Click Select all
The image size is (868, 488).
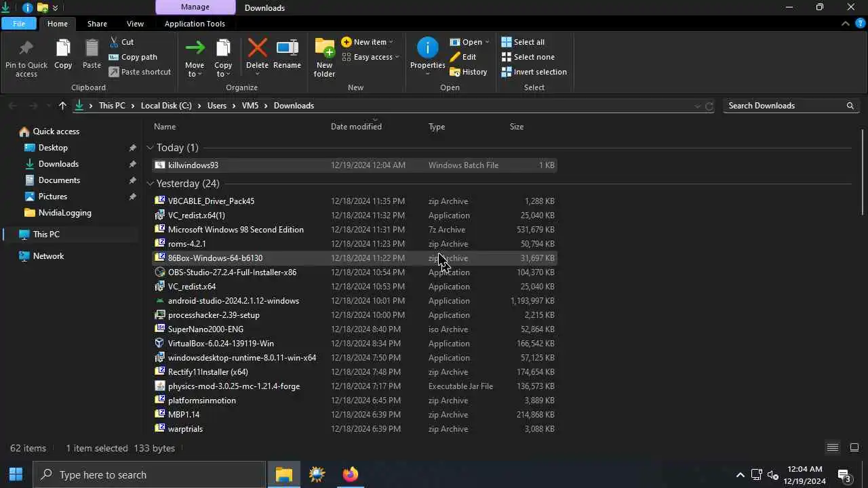tap(522, 42)
